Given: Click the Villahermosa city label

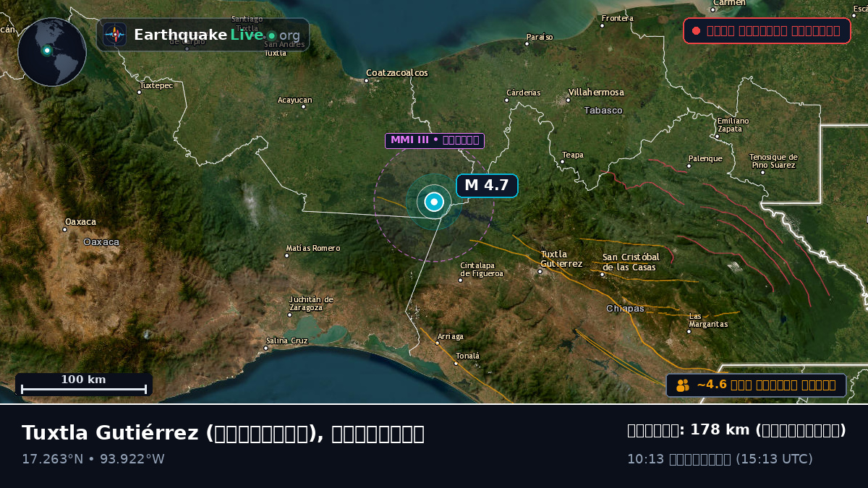Looking at the screenshot, I should pos(596,93).
